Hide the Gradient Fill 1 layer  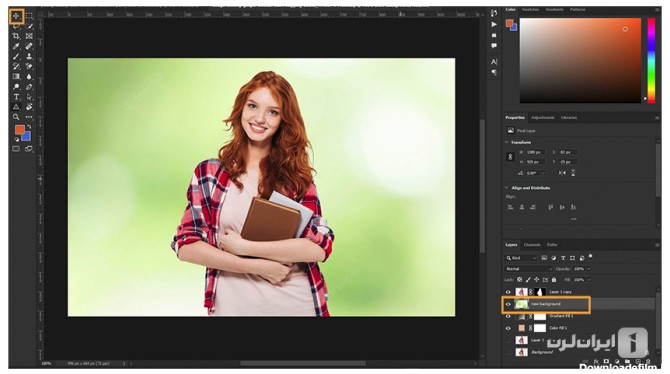[x=508, y=316]
